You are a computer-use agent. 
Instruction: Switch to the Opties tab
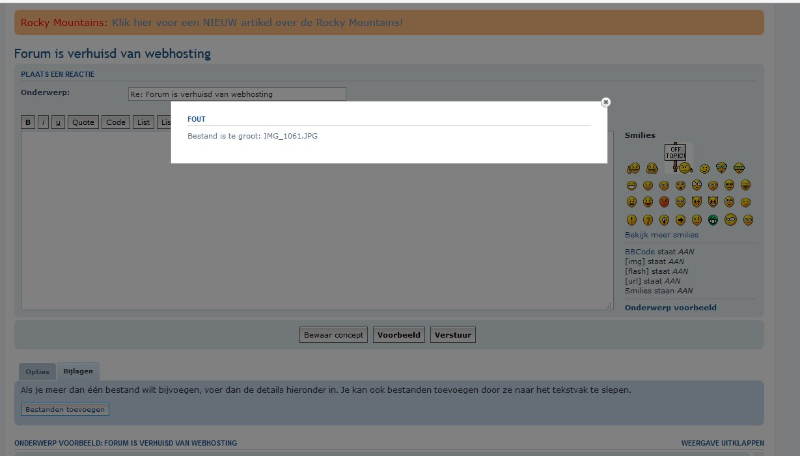click(x=37, y=372)
